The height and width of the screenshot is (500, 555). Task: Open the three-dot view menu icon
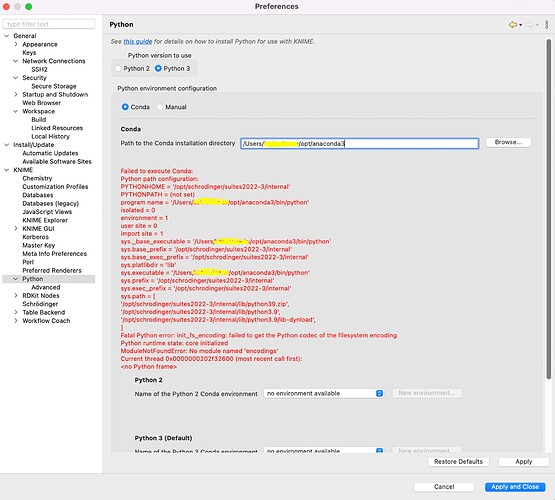coord(547,24)
